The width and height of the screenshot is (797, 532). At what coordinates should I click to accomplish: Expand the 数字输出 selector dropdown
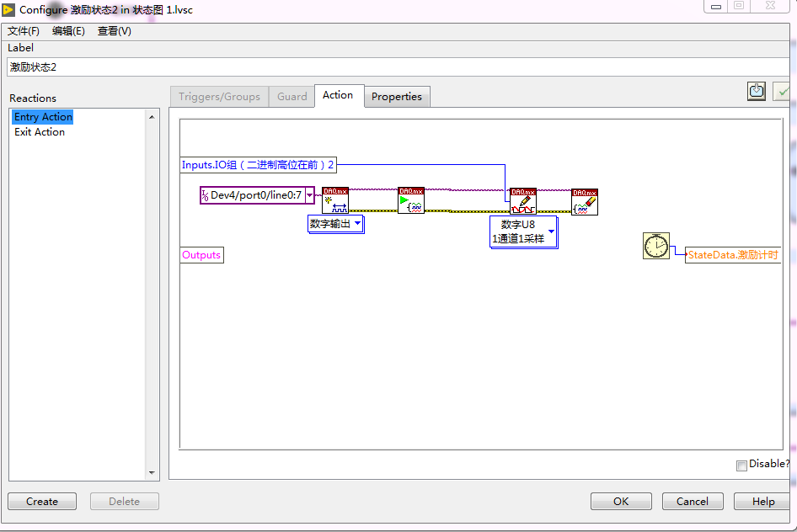[357, 224]
